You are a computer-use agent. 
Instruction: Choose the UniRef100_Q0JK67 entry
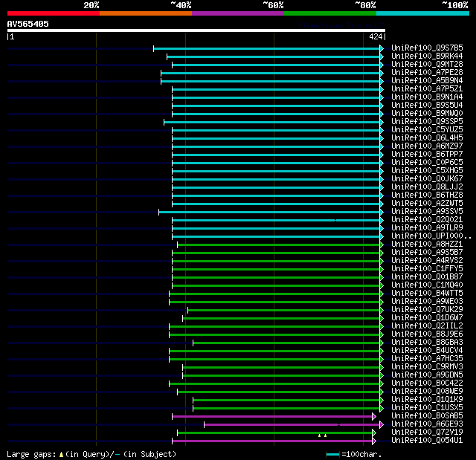pyautogui.click(x=427, y=179)
